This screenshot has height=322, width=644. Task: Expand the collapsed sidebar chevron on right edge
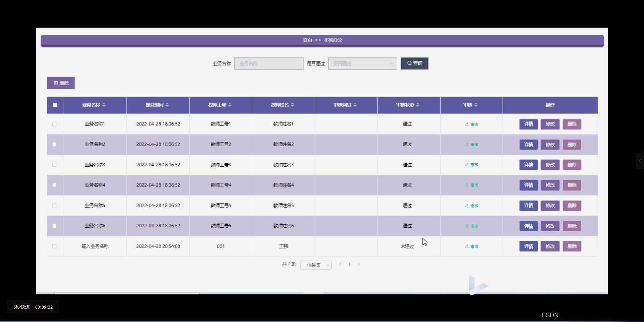(x=640, y=161)
